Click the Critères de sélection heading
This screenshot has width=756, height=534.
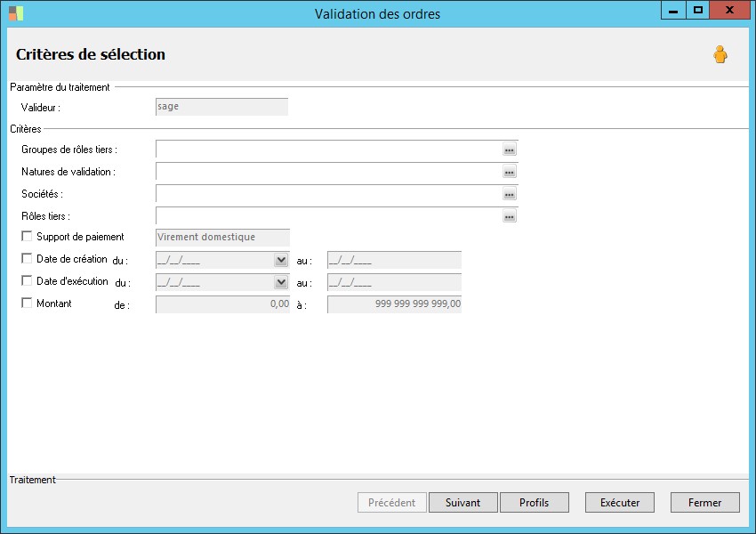coord(91,54)
